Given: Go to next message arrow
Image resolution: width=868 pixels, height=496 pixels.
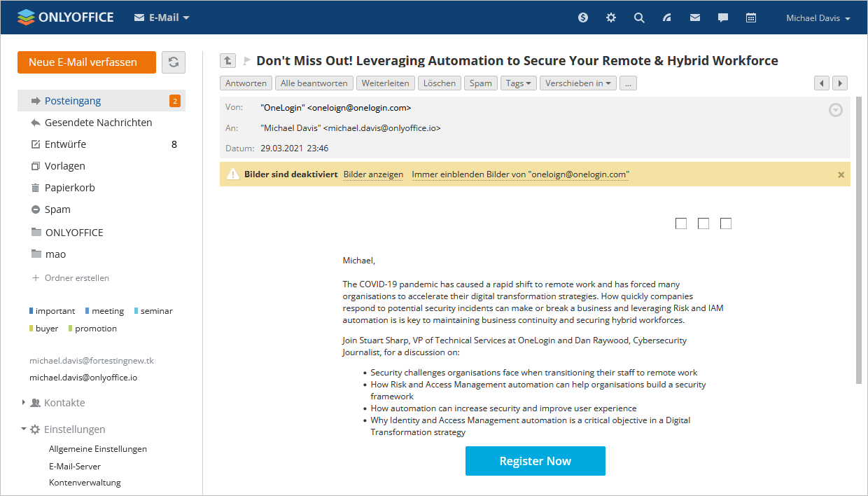Looking at the screenshot, I should (x=840, y=83).
